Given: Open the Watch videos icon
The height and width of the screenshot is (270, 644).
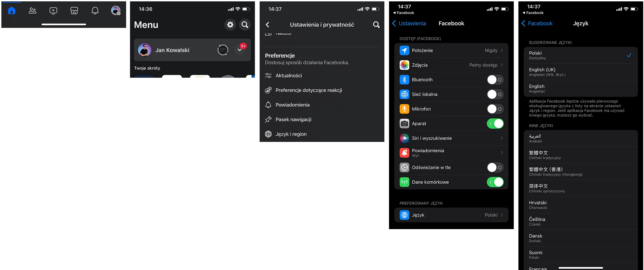Looking at the screenshot, I should point(53,11).
